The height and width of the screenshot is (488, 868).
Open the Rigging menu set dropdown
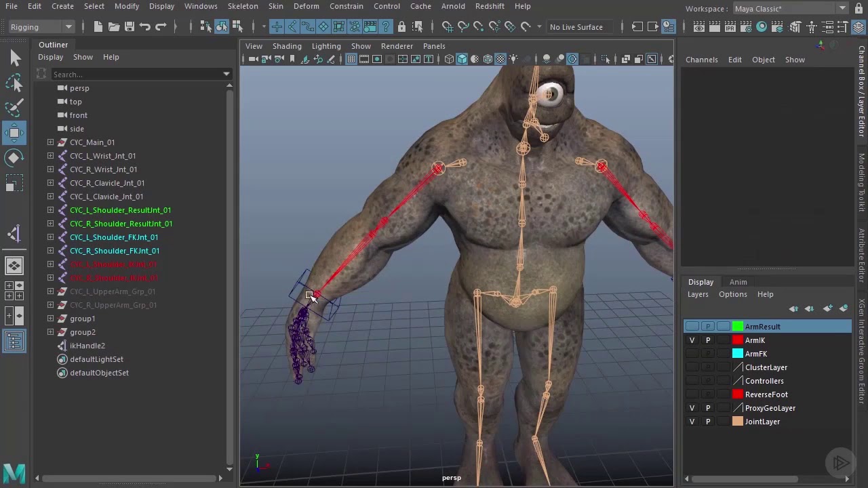pyautogui.click(x=41, y=27)
